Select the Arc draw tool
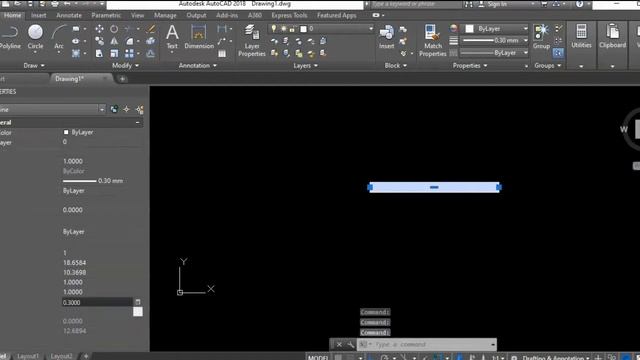Screen dimensions: 640x360 (x=59, y=38)
